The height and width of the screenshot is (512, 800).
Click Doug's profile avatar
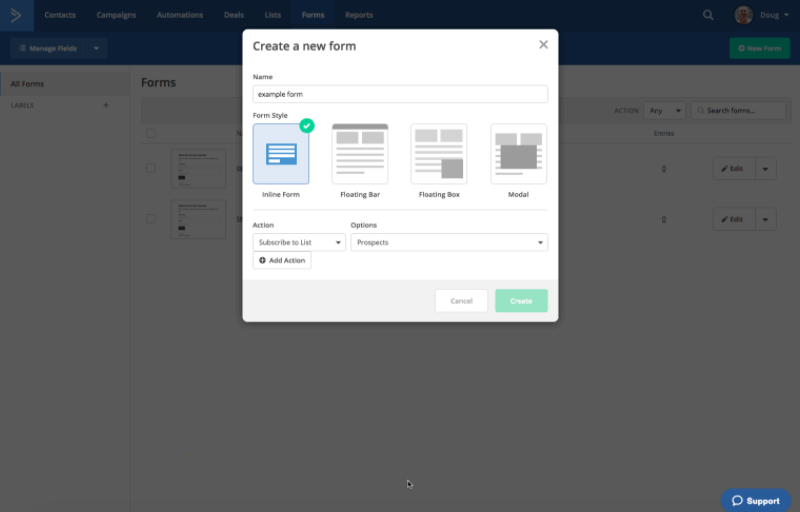pos(743,15)
